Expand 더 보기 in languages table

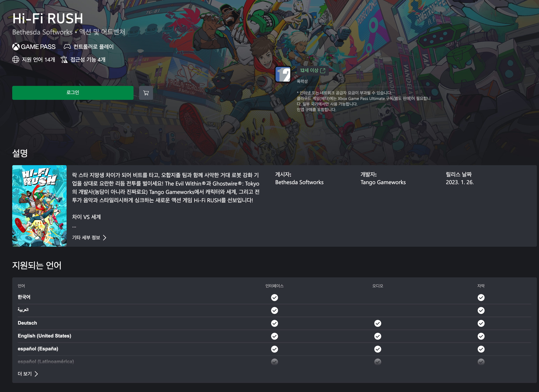tap(28, 374)
